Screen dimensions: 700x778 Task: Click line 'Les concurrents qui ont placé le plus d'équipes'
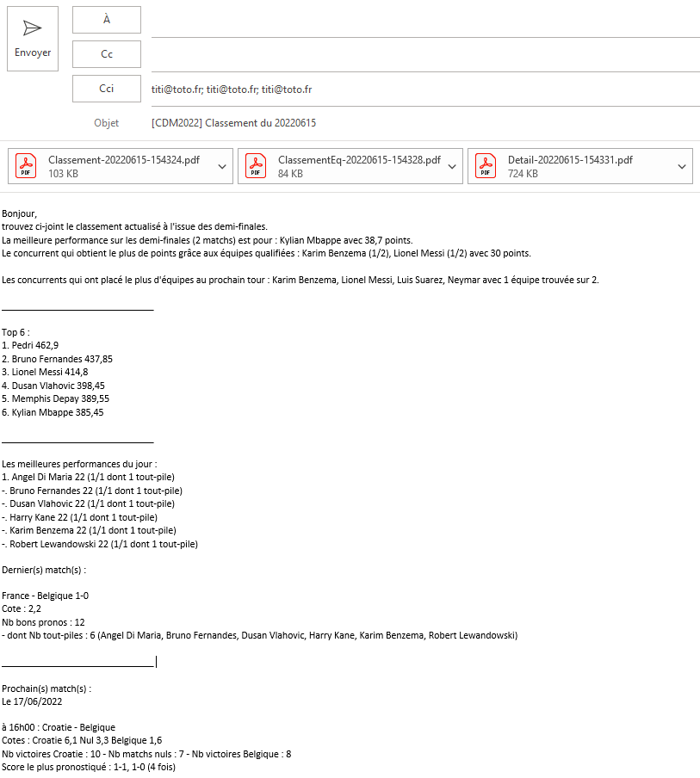pyautogui.click(x=300, y=280)
